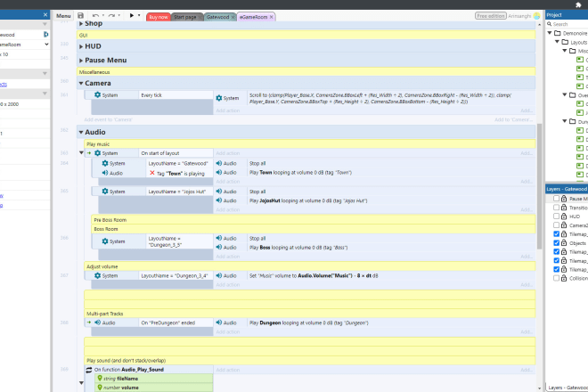Image resolution: width=588 pixels, height=392 pixels.
Task: Click the Free edition badge
Action: 491,16
